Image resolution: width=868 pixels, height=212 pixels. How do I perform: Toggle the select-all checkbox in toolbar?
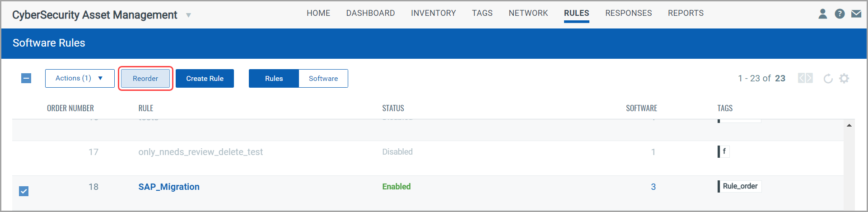[26, 78]
